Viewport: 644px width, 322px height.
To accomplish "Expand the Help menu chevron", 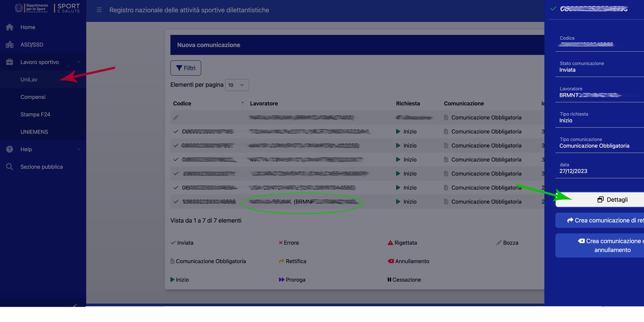I will [79, 149].
